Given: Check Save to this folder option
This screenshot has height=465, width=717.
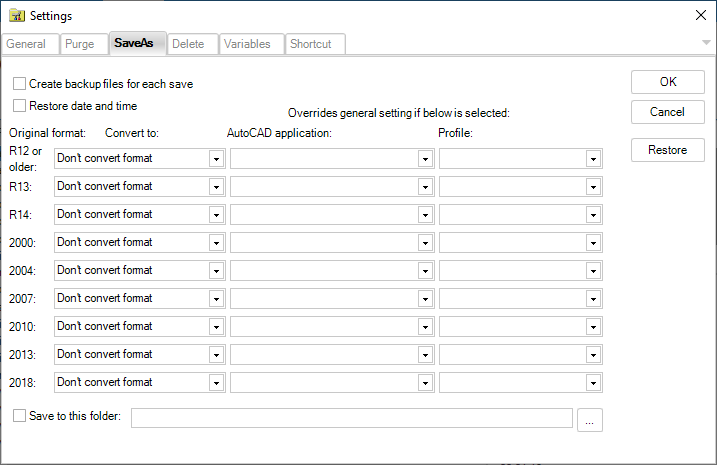Looking at the screenshot, I should (x=19, y=416).
